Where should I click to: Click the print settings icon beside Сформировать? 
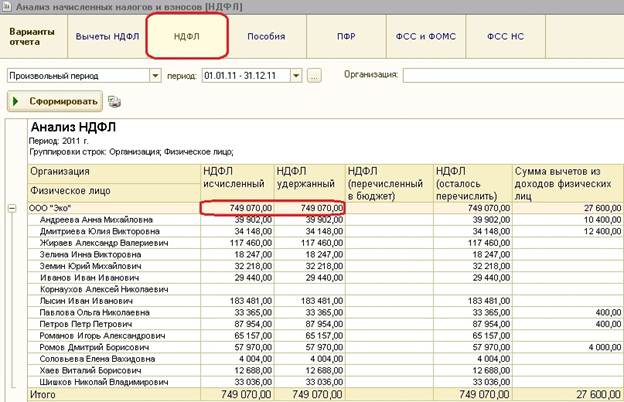tap(115, 101)
